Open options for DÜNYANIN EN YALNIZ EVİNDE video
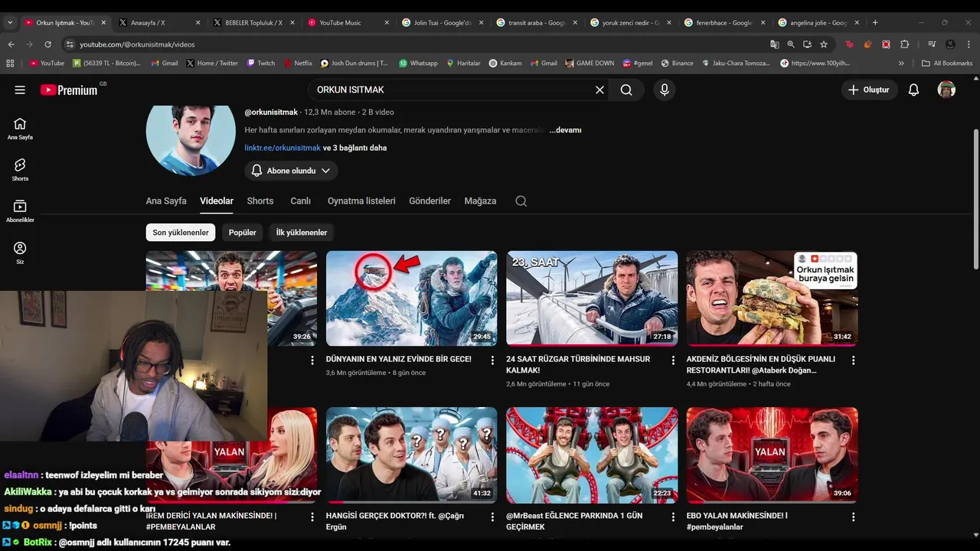Screen dimensions: 980x551 click(x=492, y=360)
